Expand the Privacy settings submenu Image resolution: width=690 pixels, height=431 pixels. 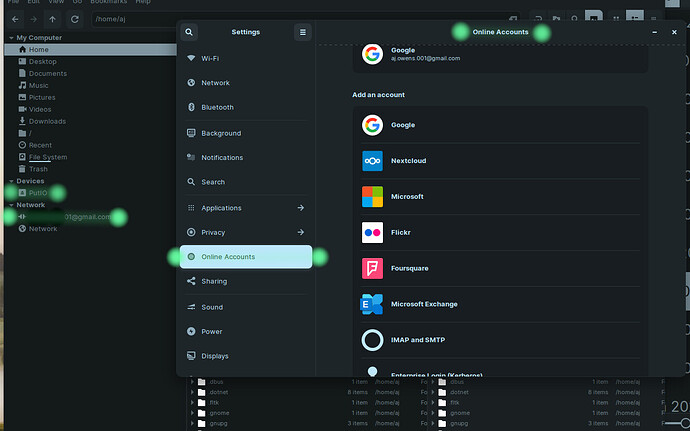(x=301, y=232)
